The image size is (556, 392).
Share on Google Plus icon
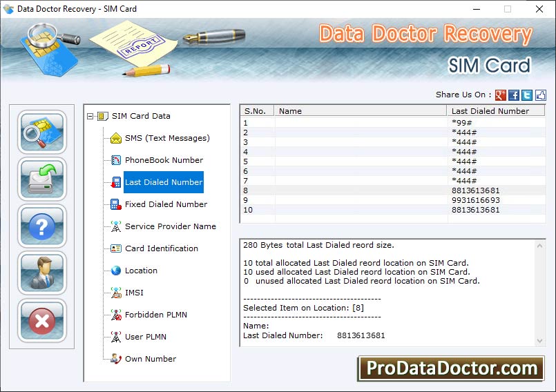[500, 95]
